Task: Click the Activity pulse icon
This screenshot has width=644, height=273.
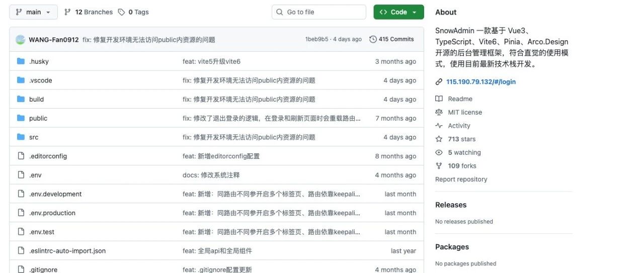Action: [439, 126]
